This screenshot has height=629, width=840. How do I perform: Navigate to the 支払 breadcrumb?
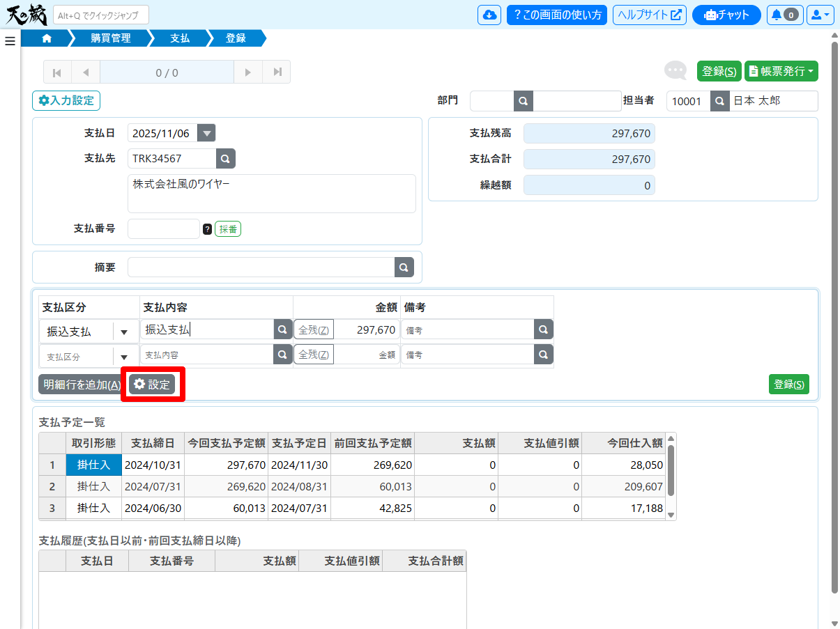[x=180, y=38]
